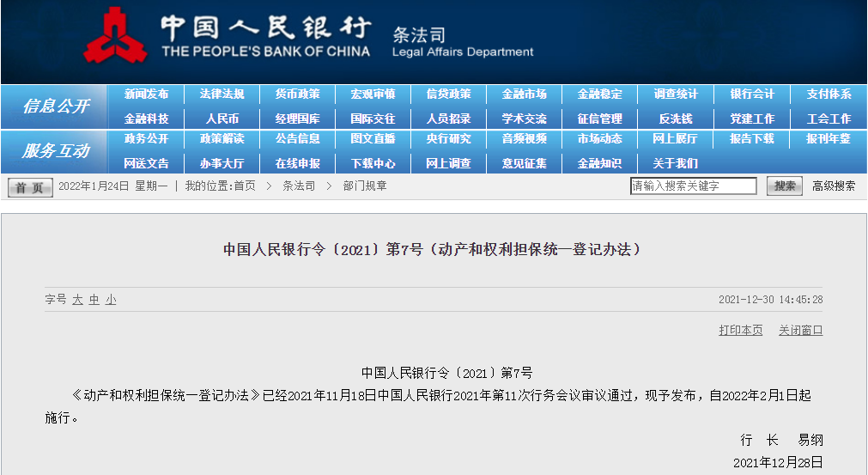Go to 政策解读 section
Screen dimensions: 868x475
(x=222, y=138)
